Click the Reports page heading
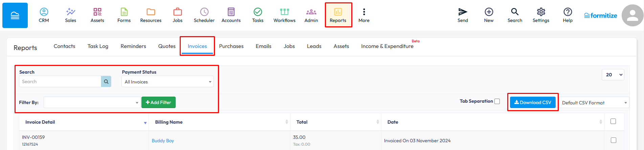Image resolution: width=644 pixels, height=150 pixels. (25, 48)
